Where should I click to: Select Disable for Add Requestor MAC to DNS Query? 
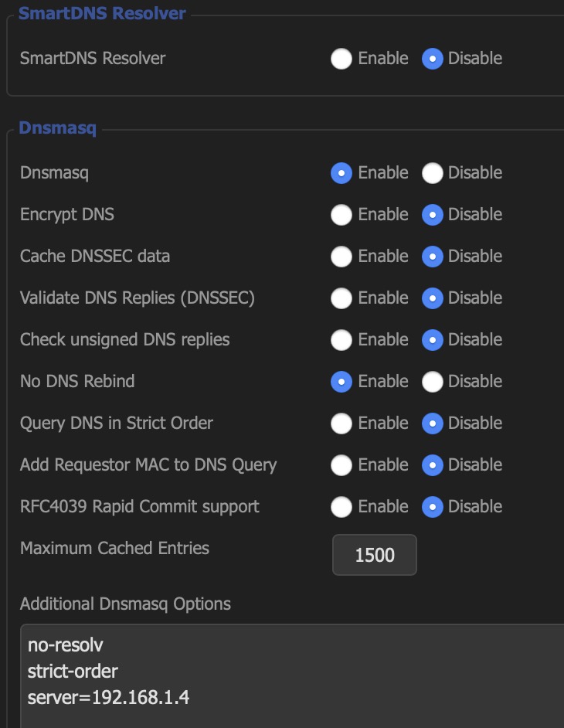(x=432, y=466)
